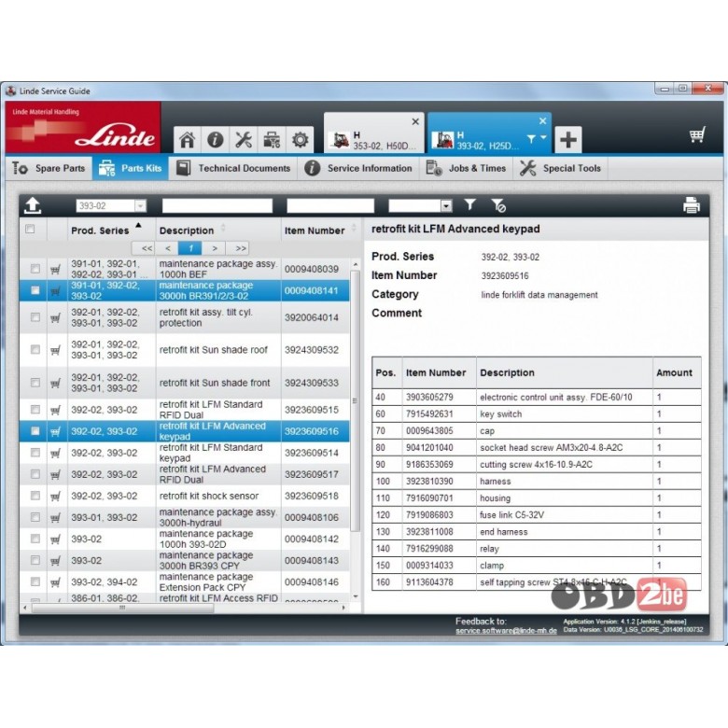Add Sun shade roof kit to cart
This screenshot has width=728, height=728.
pos(55,350)
